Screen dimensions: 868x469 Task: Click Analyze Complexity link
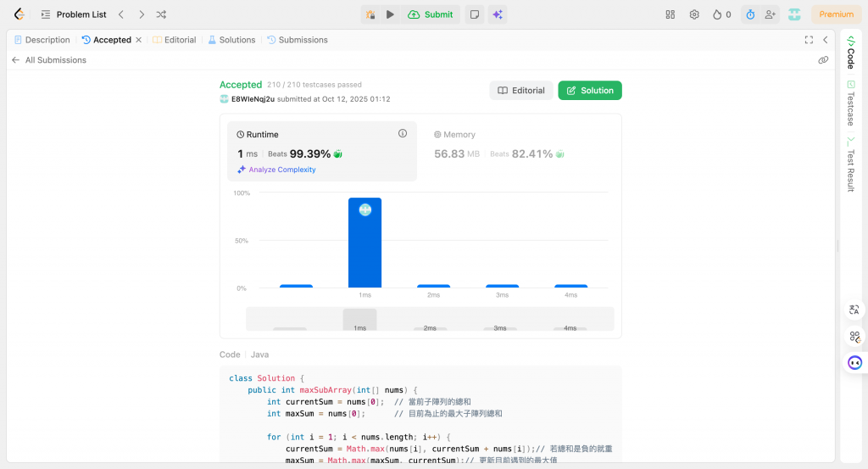276,170
